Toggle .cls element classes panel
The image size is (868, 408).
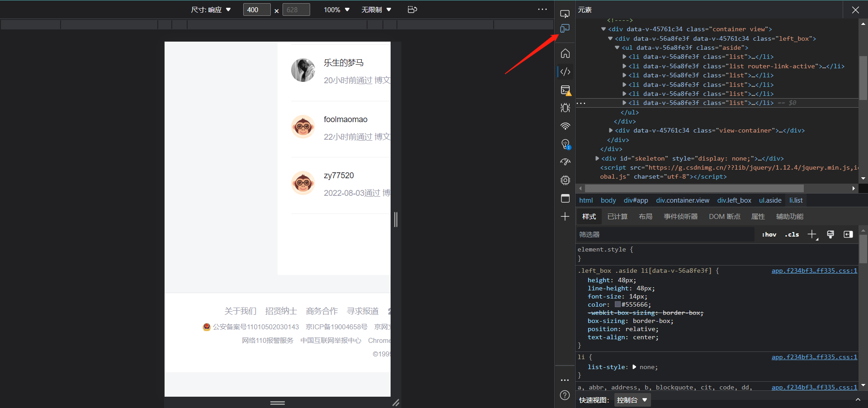click(x=792, y=234)
